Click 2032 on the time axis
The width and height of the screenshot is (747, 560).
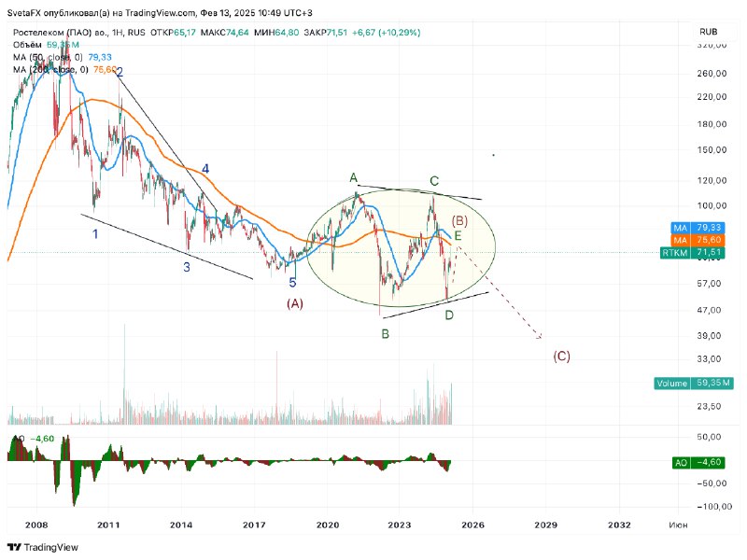click(x=619, y=525)
